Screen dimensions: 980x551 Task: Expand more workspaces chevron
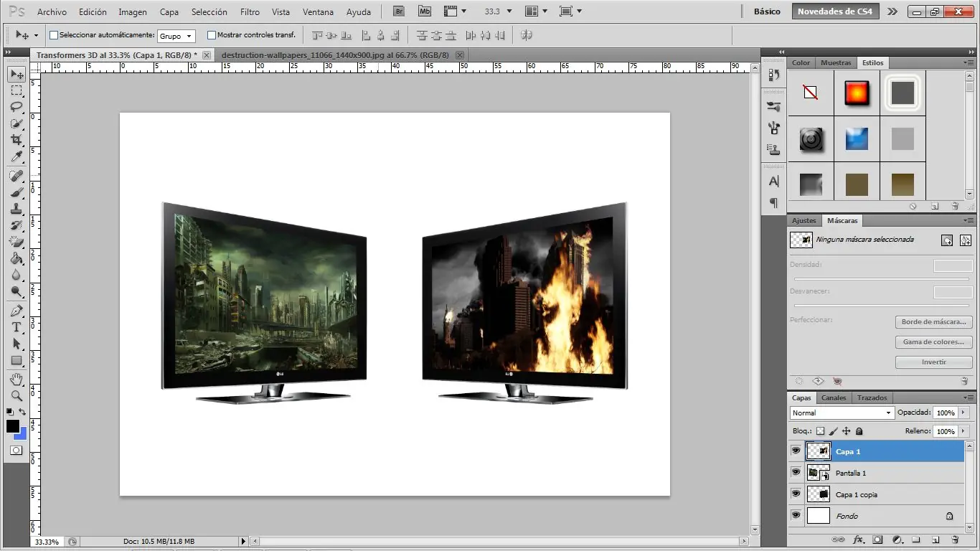coord(892,11)
